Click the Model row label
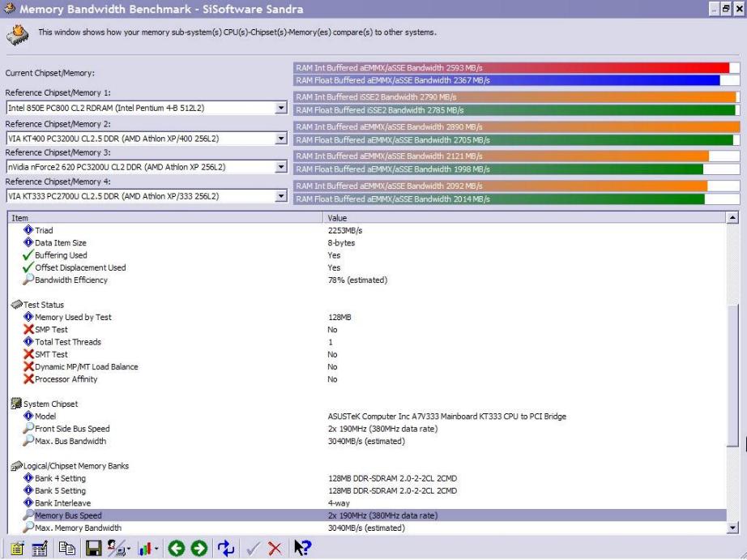The height and width of the screenshot is (560, 747). [x=45, y=416]
